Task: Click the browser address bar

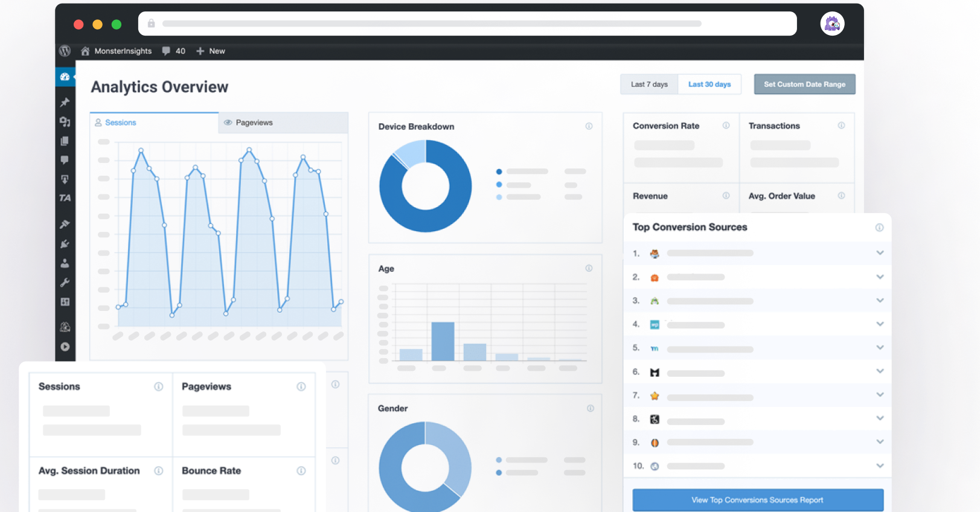Action: point(467,24)
